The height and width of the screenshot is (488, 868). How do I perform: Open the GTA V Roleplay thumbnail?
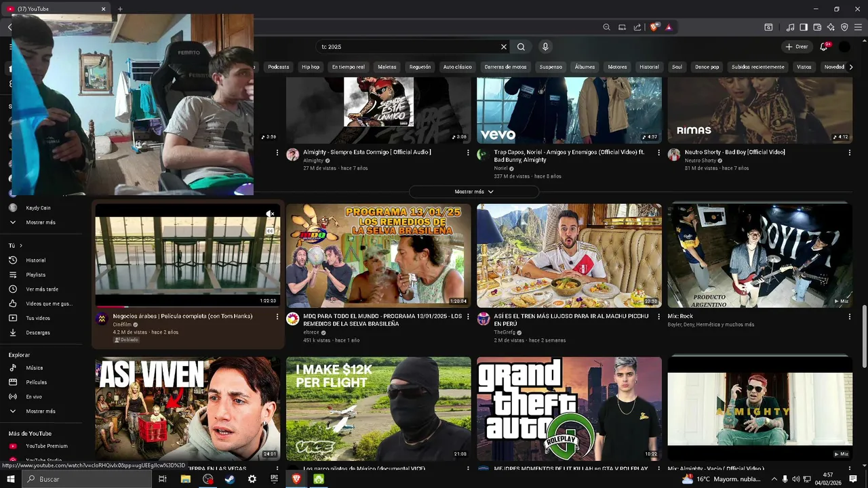click(x=569, y=409)
